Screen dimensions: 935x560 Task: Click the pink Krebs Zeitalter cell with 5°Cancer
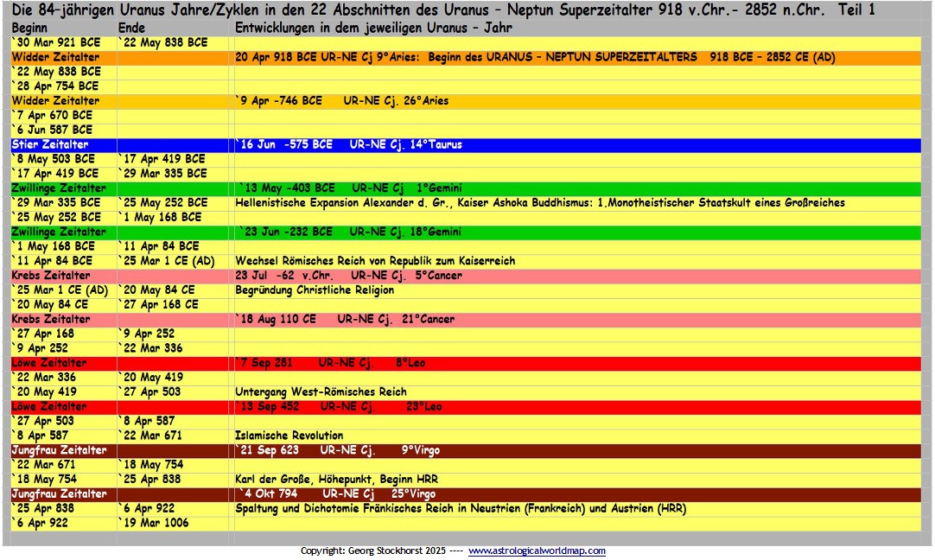pyautogui.click(x=63, y=276)
